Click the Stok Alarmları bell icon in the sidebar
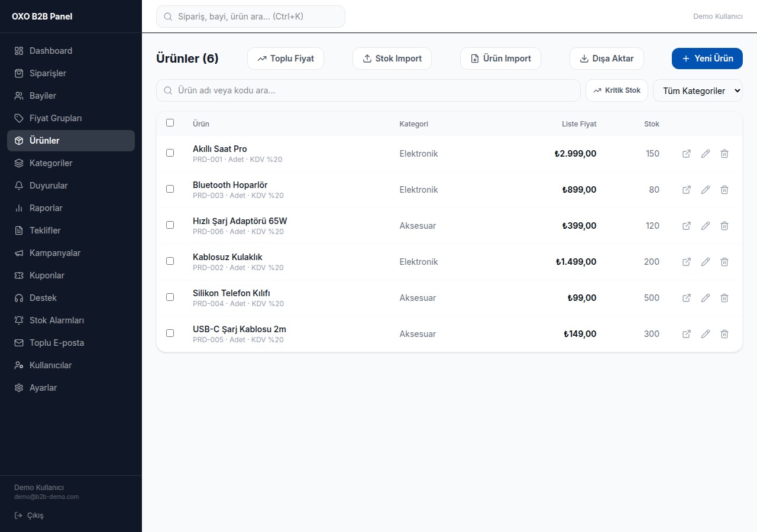This screenshot has height=532, width=757. (19, 320)
